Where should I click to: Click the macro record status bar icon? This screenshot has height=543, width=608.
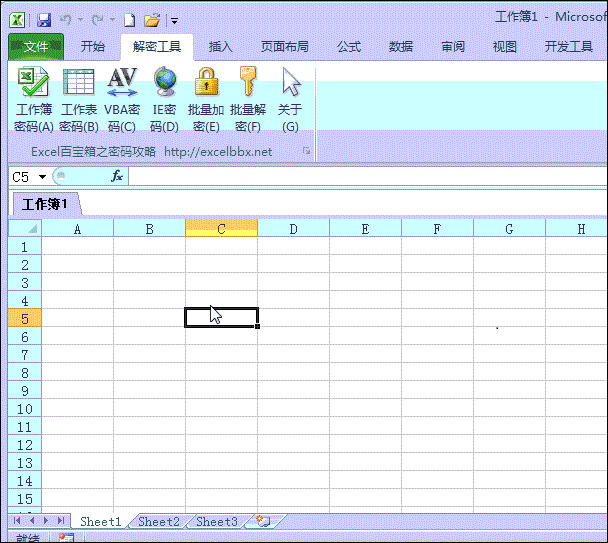point(66,538)
